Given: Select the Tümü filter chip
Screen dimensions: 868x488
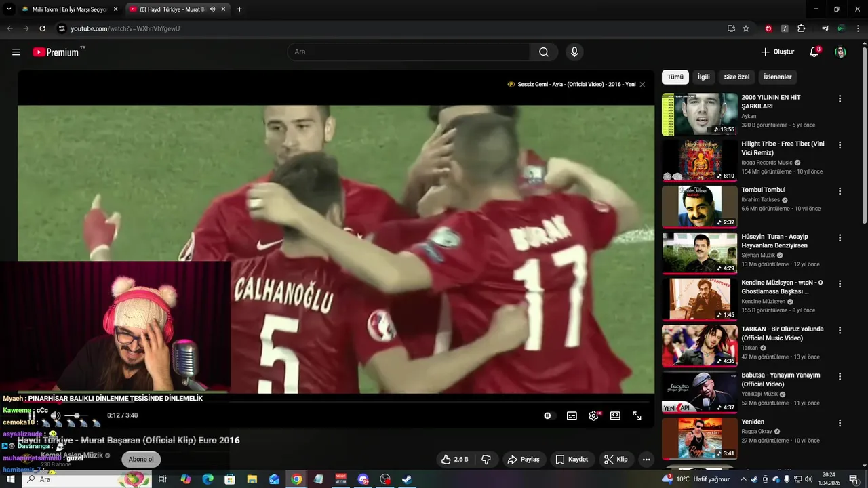Looking at the screenshot, I should coord(675,77).
